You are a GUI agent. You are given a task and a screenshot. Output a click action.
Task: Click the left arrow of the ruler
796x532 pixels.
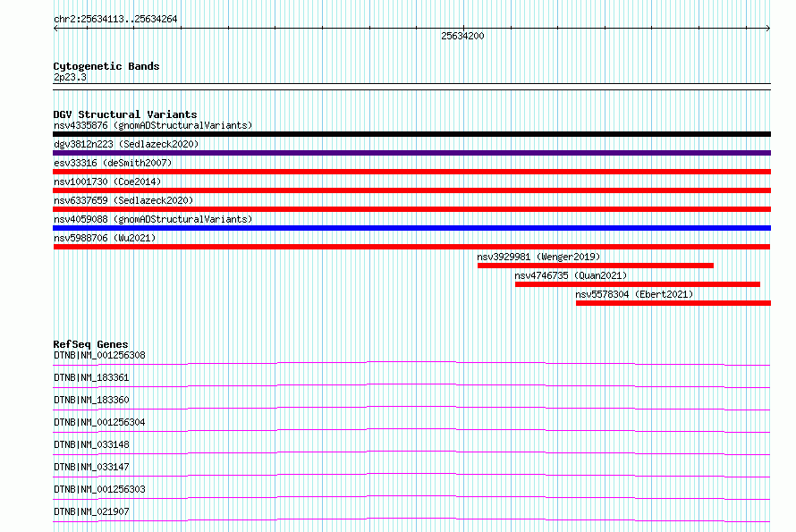click(x=55, y=29)
